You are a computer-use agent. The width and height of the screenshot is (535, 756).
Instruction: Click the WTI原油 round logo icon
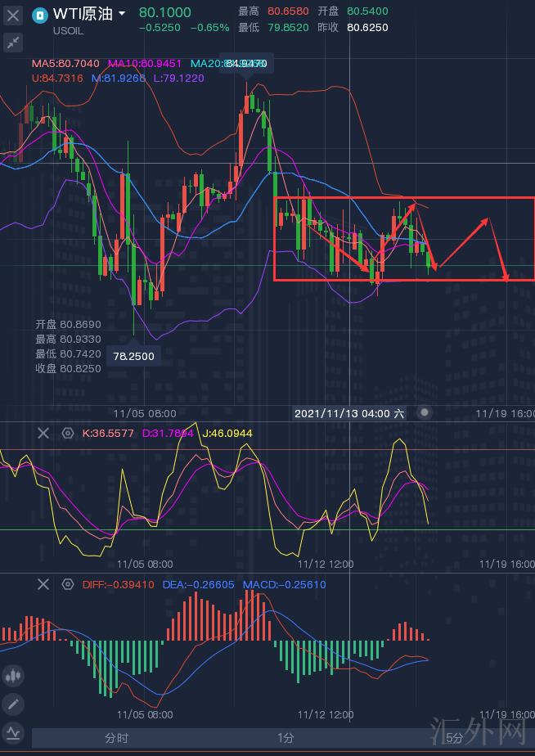tap(40, 14)
